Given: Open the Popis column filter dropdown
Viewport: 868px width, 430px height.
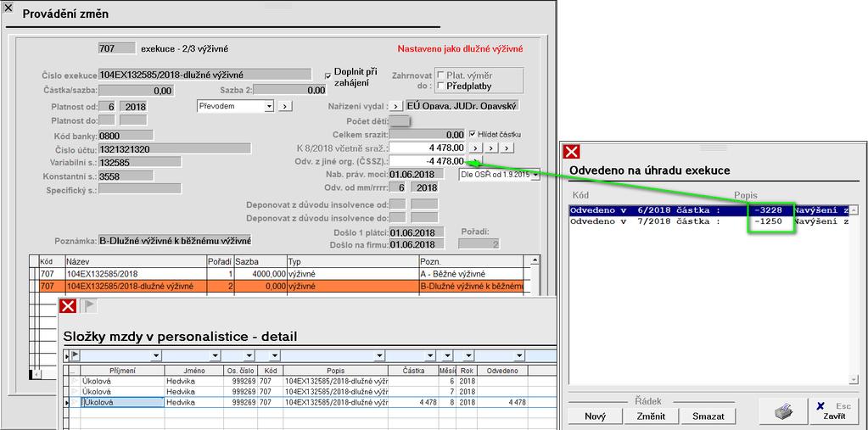Looking at the screenshot, I should (380, 355).
